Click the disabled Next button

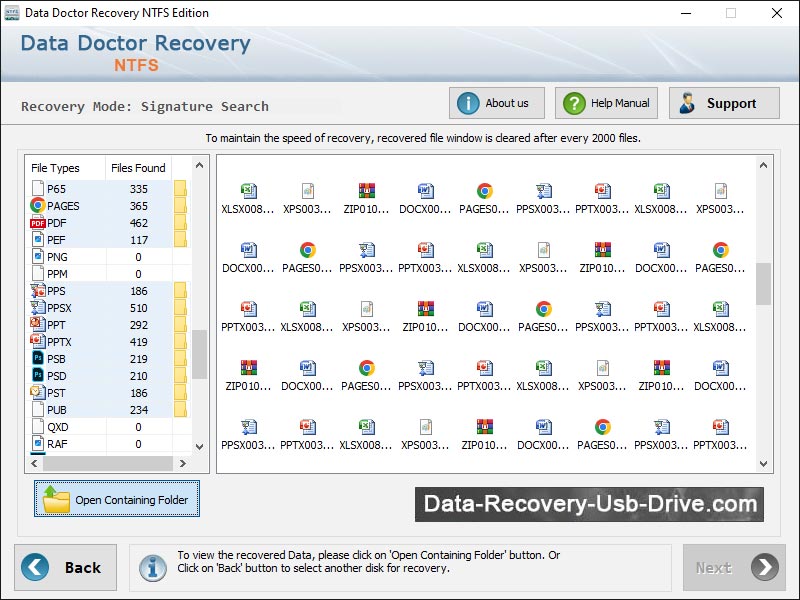[733, 567]
